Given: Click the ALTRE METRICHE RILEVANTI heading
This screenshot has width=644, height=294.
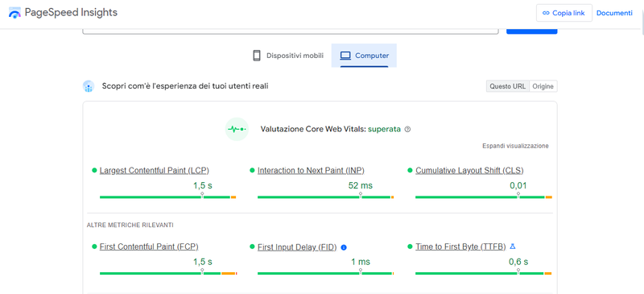Looking at the screenshot, I should pos(130,226).
